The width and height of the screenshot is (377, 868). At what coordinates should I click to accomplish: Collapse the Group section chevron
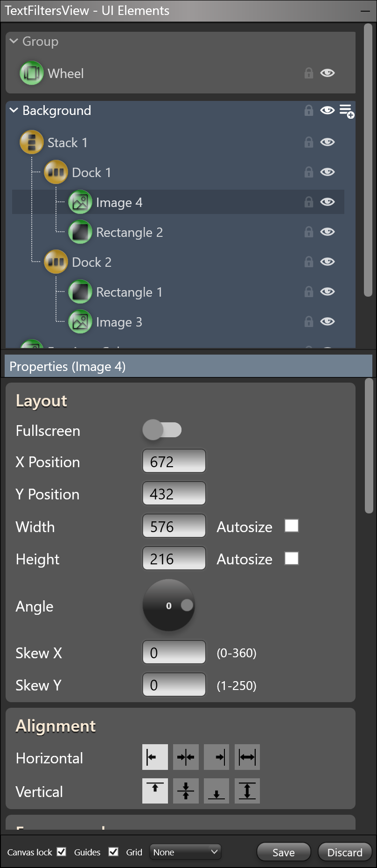(x=14, y=41)
